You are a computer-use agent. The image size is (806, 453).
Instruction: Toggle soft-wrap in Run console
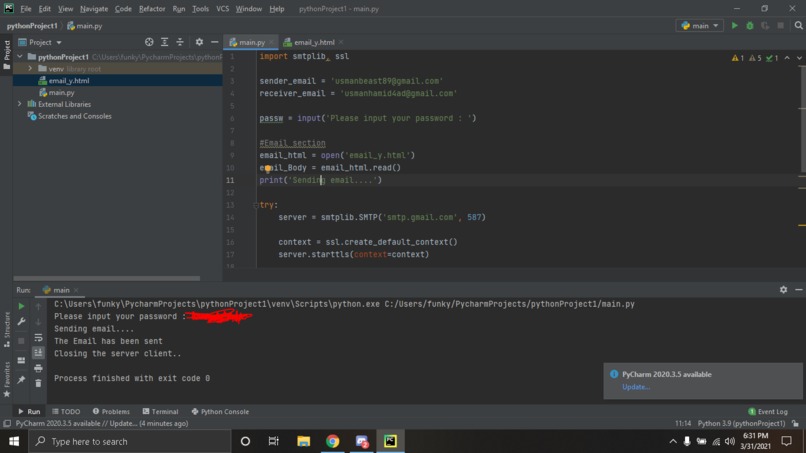pyautogui.click(x=38, y=337)
